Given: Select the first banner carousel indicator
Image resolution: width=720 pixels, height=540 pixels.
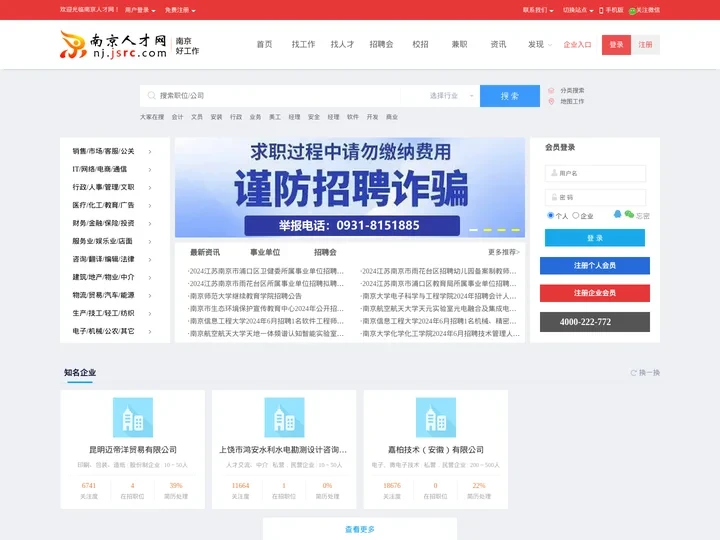Looking at the screenshot, I should pos(473,230).
